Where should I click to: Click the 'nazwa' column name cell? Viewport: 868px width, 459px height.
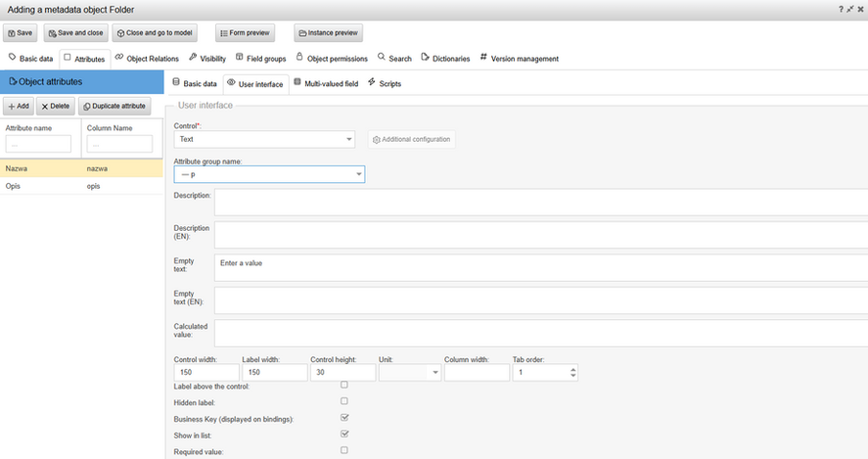[98, 168]
